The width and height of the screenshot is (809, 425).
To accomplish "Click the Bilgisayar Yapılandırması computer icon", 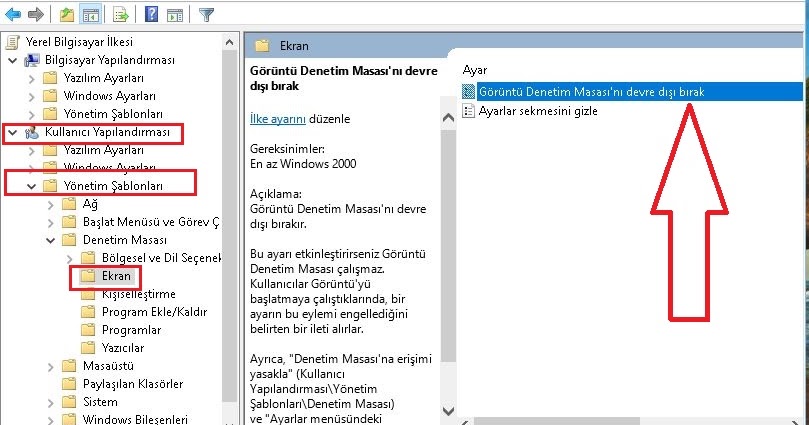I will coord(32,60).
